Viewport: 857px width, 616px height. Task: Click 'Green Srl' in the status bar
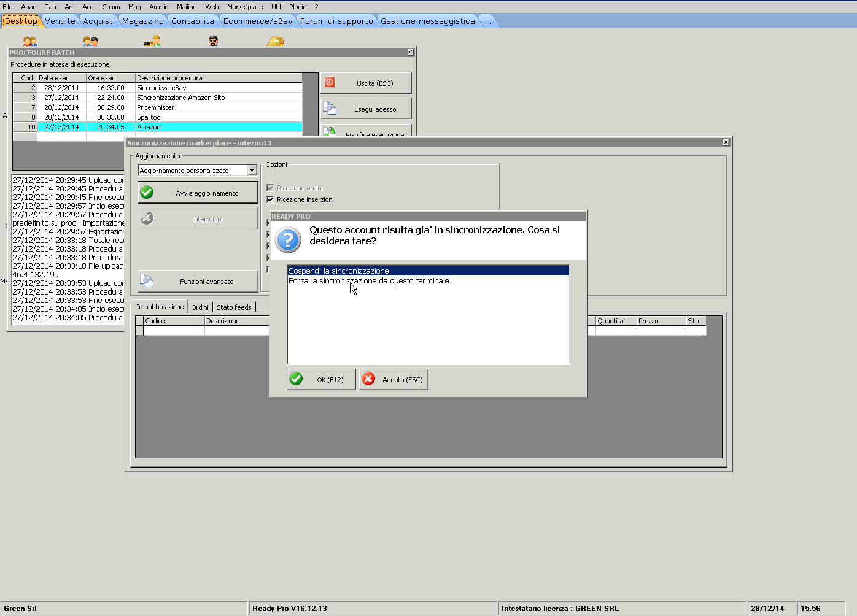(20, 609)
